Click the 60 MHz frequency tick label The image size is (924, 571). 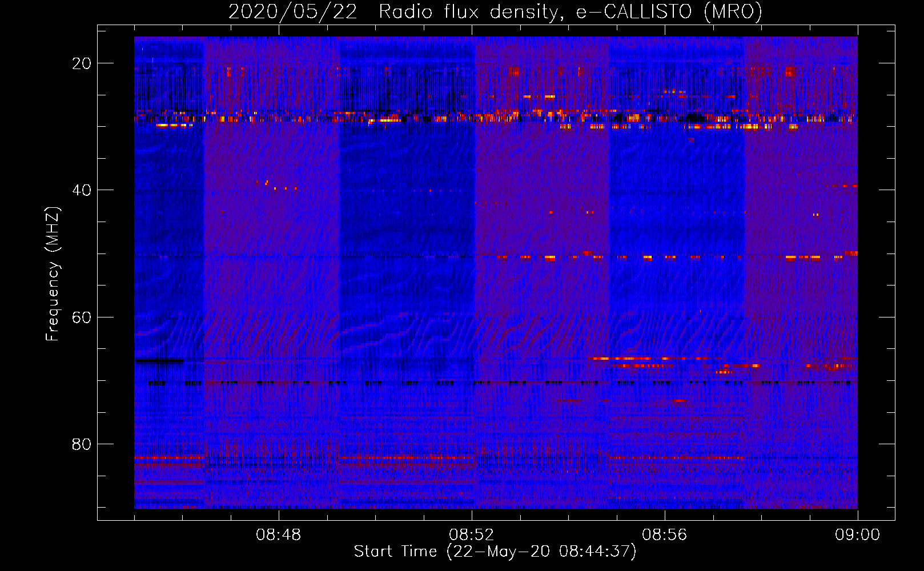click(x=82, y=317)
